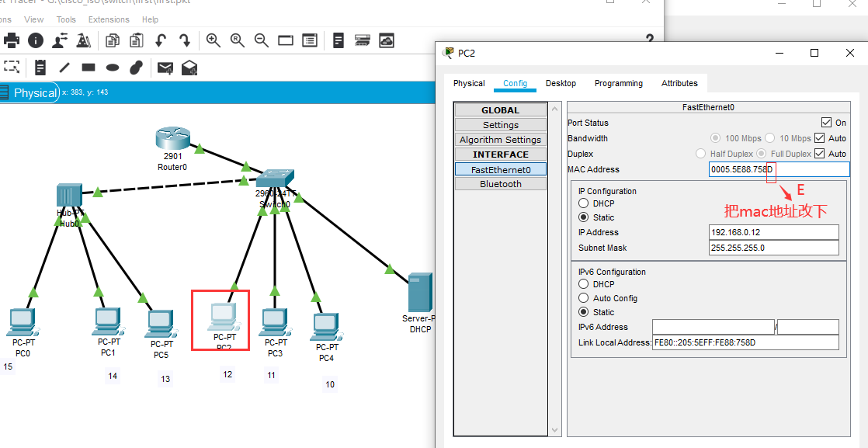The width and height of the screenshot is (868, 448).
Task: Choose 100 Mbps bandwidth option
Action: tap(715, 138)
